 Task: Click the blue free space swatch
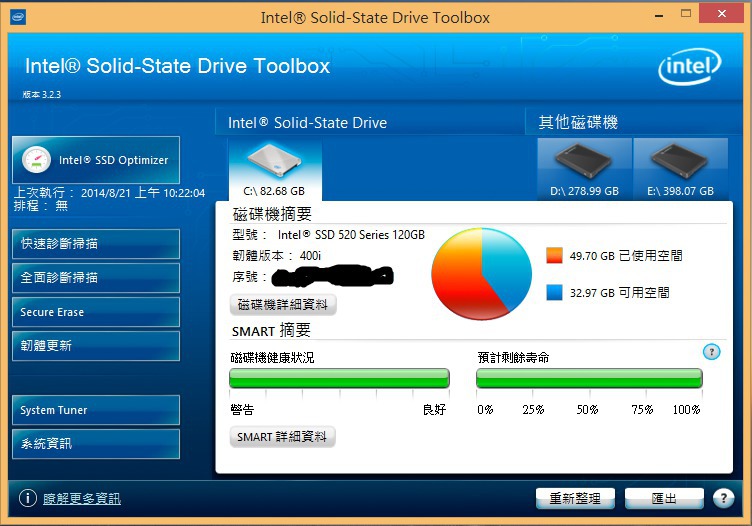point(554,292)
